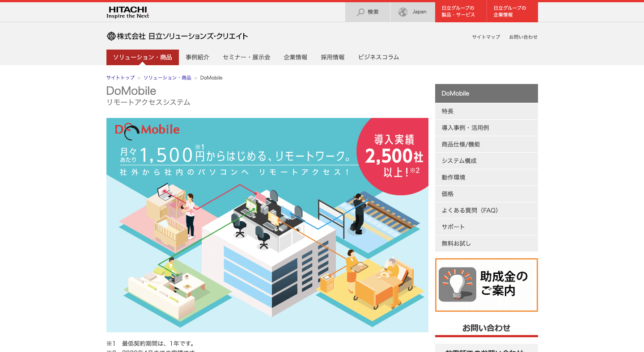Click the DoMobile remote work hero banner
This screenshot has height=352, width=644.
click(x=267, y=225)
